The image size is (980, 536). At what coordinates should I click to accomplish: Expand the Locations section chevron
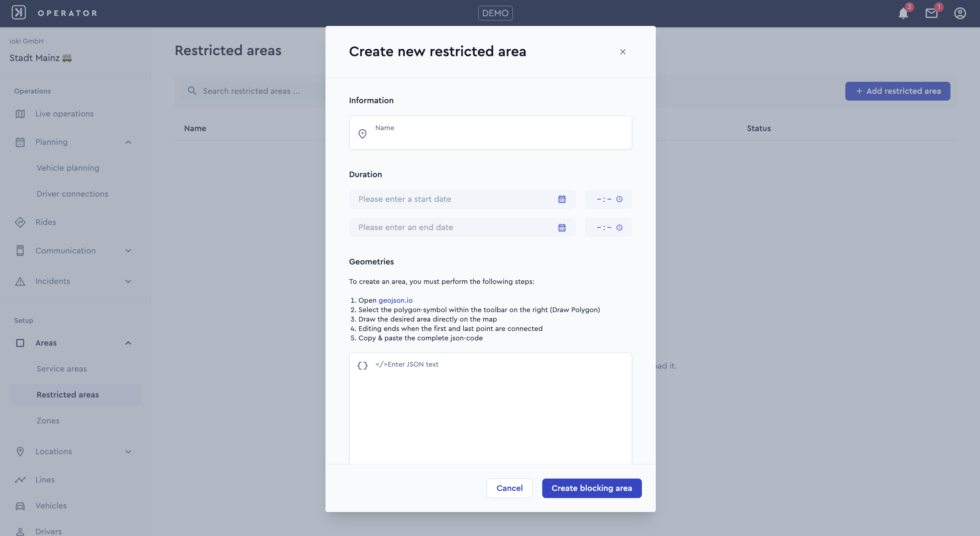click(x=128, y=452)
